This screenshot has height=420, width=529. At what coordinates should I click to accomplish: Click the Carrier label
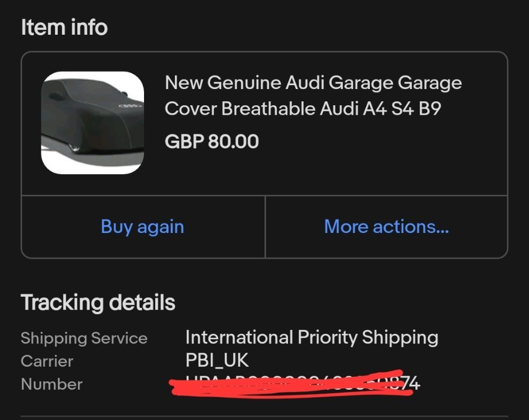[47, 361]
